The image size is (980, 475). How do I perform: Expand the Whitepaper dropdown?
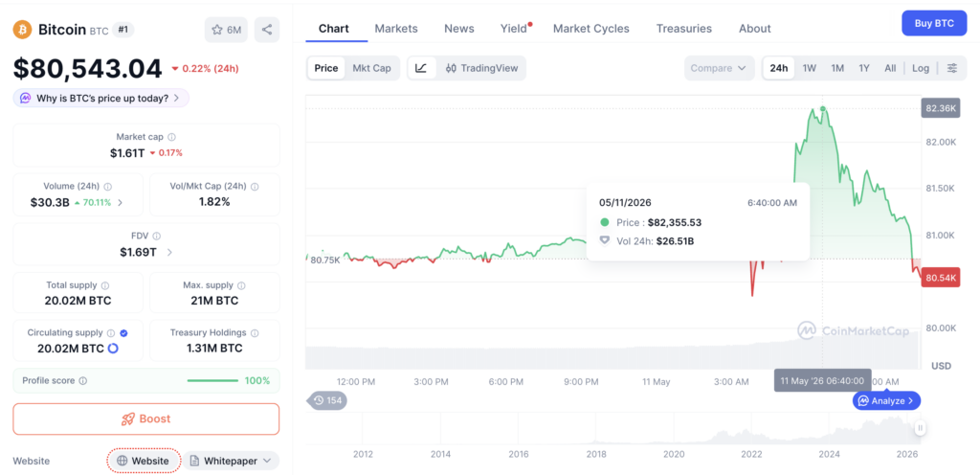[x=231, y=461]
